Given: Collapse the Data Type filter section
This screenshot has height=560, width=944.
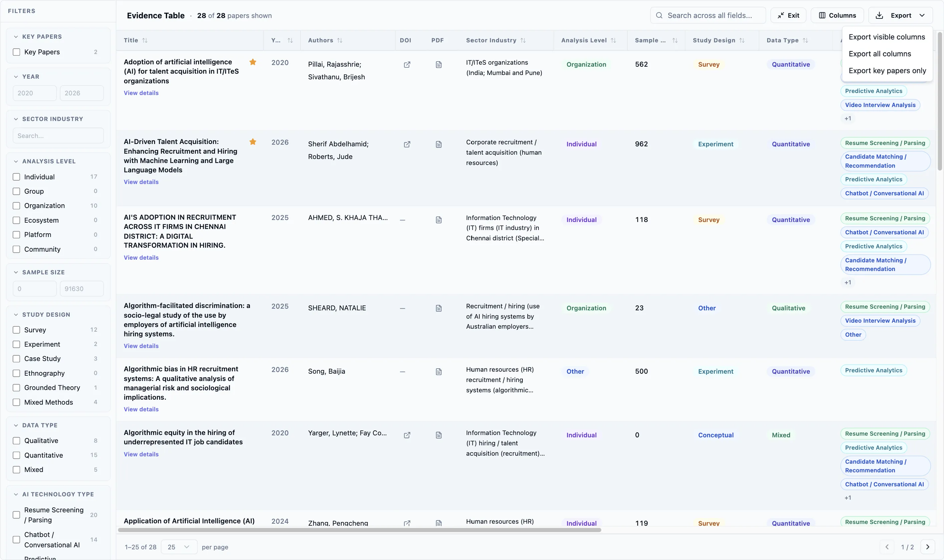Looking at the screenshot, I should tap(16, 425).
